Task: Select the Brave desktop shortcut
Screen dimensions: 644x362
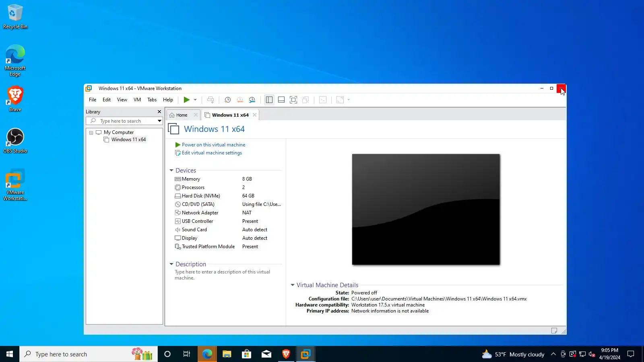Action: (x=15, y=99)
